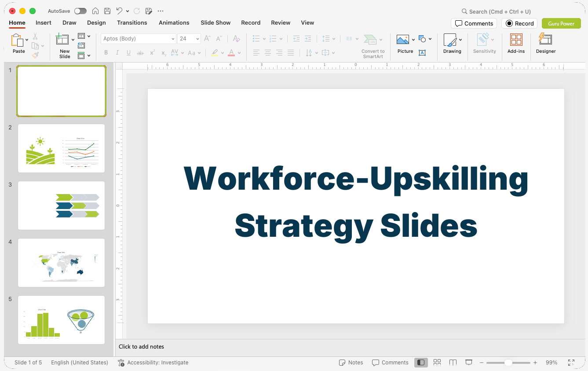Toggle Notes pane in status bar

tap(351, 363)
